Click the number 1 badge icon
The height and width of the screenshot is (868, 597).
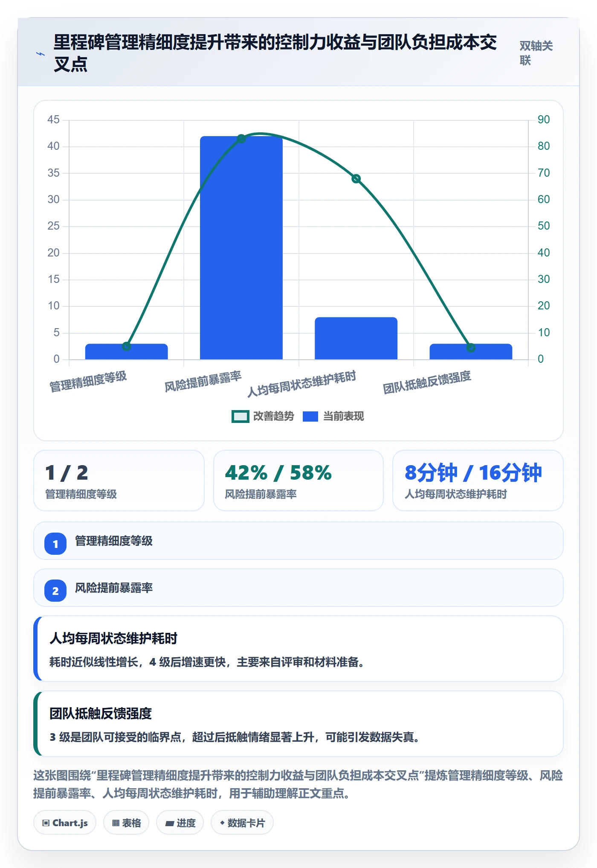[55, 544]
